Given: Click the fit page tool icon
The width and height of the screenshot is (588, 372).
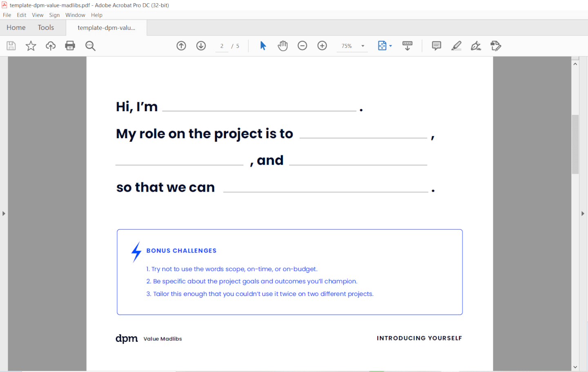Looking at the screenshot, I should [x=382, y=46].
